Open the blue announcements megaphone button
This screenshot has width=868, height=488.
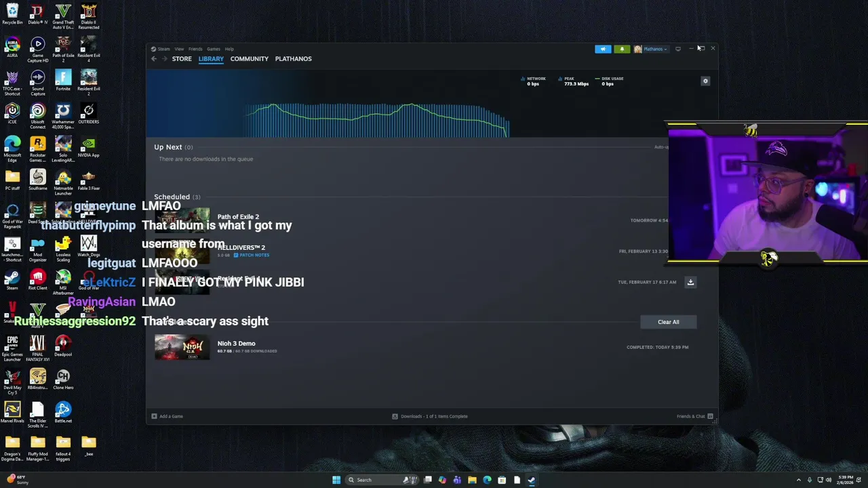(x=603, y=49)
